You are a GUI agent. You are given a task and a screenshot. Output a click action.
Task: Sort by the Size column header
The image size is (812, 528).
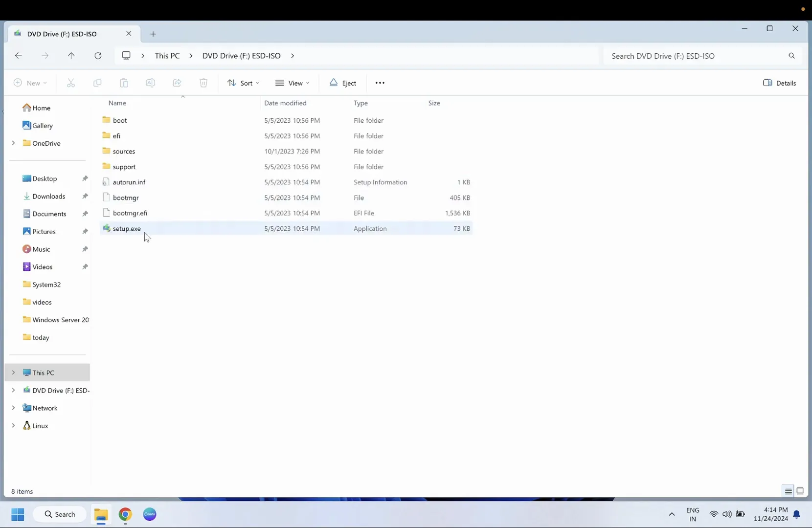click(434, 103)
